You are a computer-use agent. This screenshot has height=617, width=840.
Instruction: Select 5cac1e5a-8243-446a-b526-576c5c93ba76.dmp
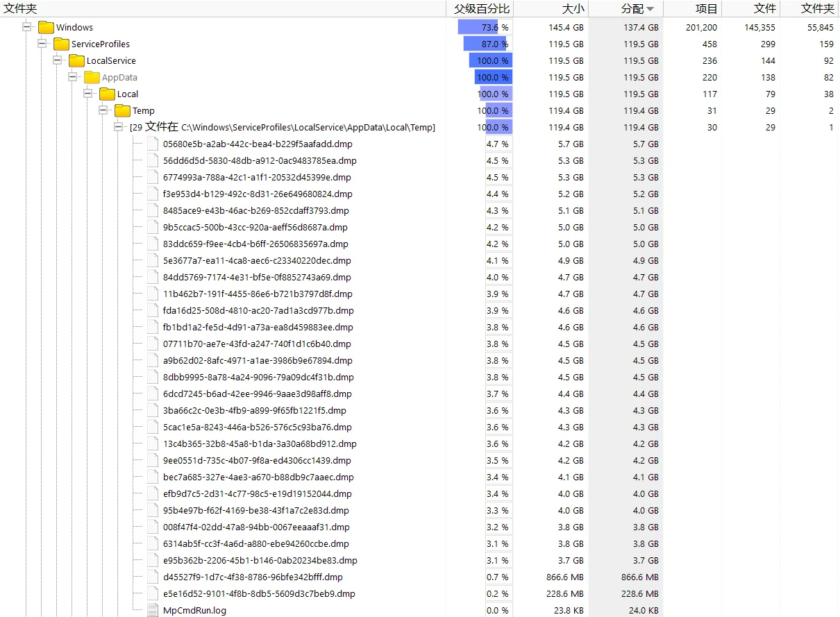258,427
